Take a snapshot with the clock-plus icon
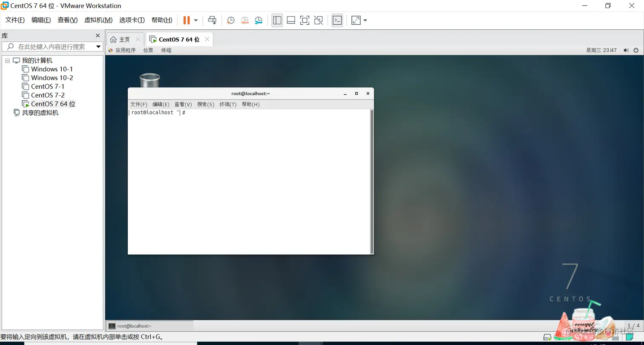The height and width of the screenshot is (345, 644). [230, 20]
